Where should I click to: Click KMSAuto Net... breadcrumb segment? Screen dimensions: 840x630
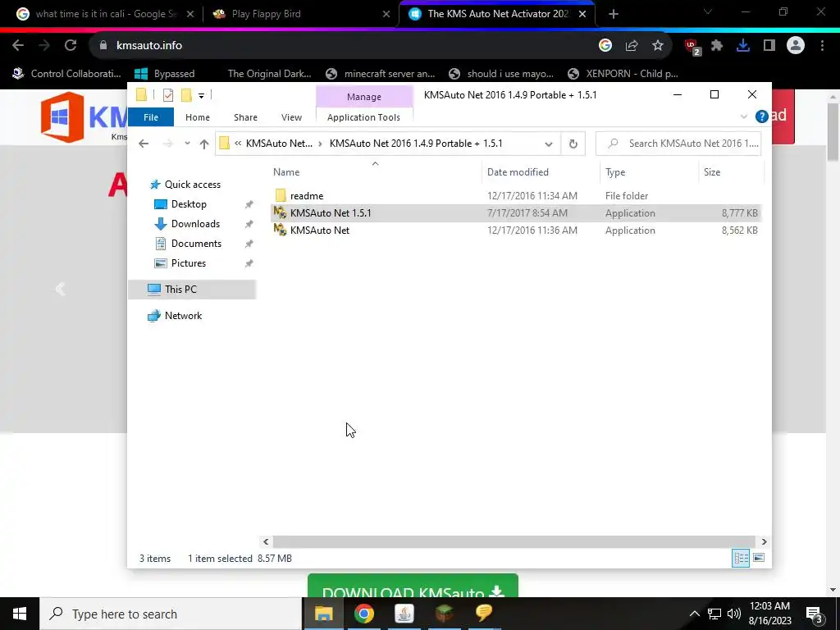(x=279, y=144)
